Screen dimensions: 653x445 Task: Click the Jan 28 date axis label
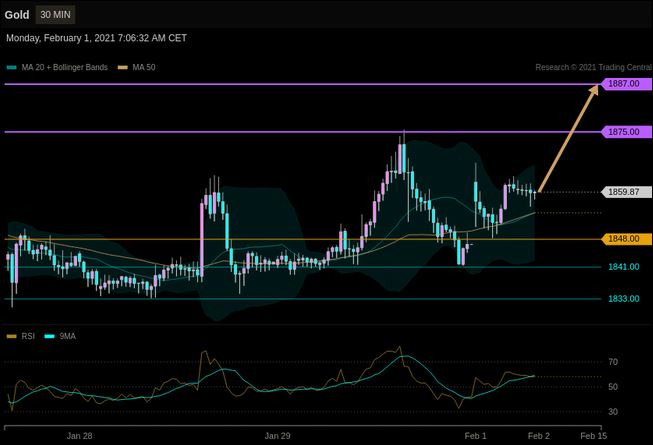click(80, 436)
